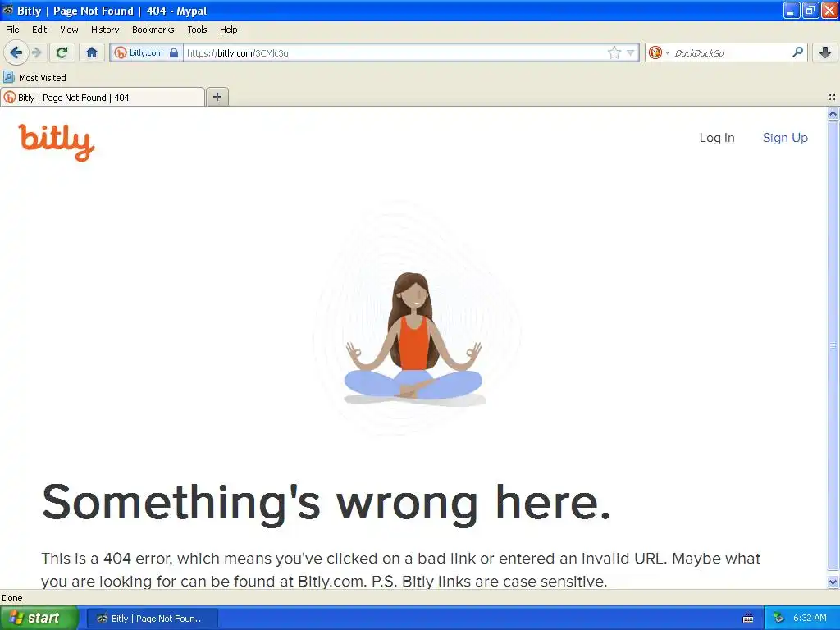Open the DuckDuckGo search engine selector

[659, 52]
